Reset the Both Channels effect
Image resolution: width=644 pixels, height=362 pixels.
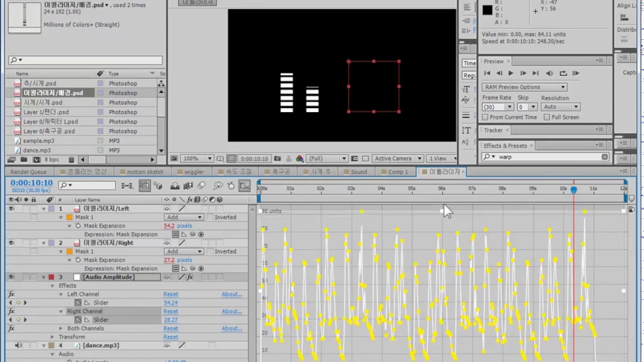coord(171,328)
